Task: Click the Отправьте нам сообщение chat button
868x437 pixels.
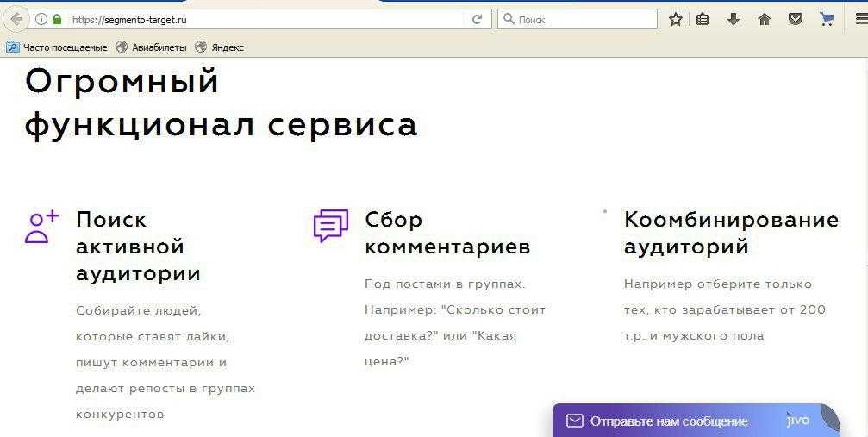Action: pyautogui.click(x=668, y=421)
